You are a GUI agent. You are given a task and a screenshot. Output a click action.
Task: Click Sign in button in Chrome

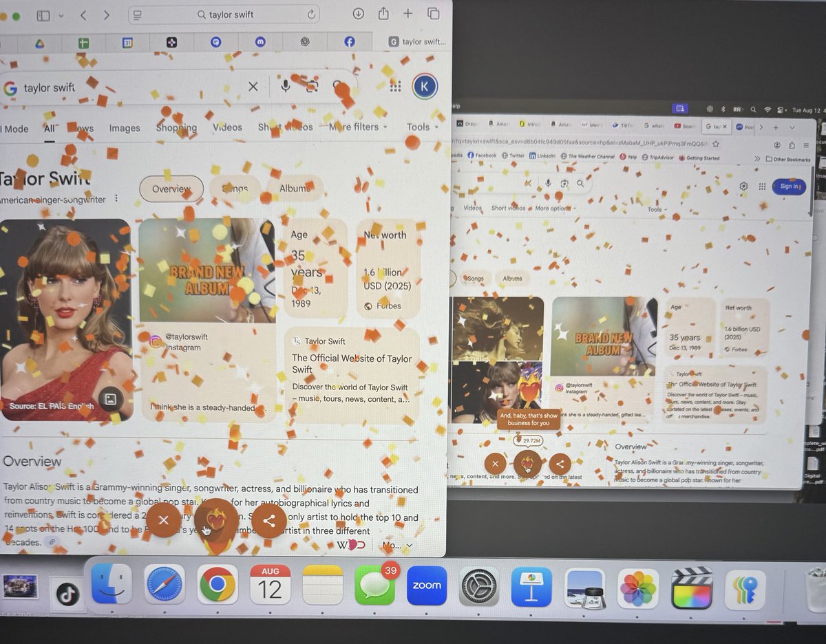789,186
